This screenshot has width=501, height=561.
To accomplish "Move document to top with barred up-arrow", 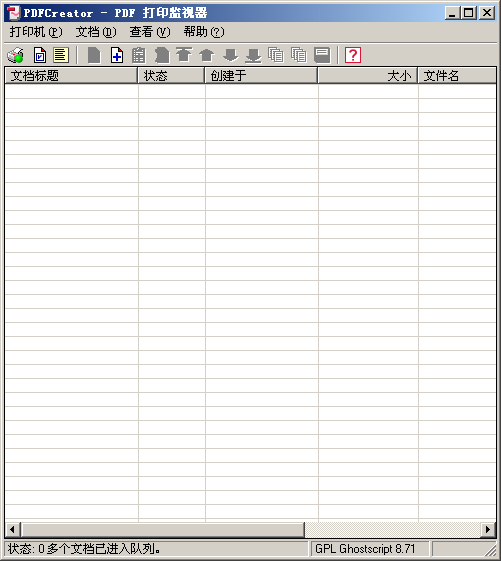I will pos(184,55).
